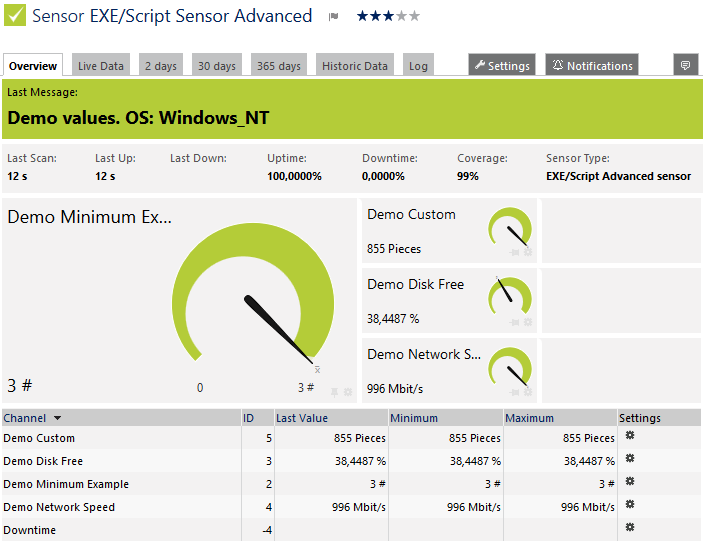Image resolution: width=703 pixels, height=542 pixels.
Task: Set priority to two stars
Action: coord(375,16)
